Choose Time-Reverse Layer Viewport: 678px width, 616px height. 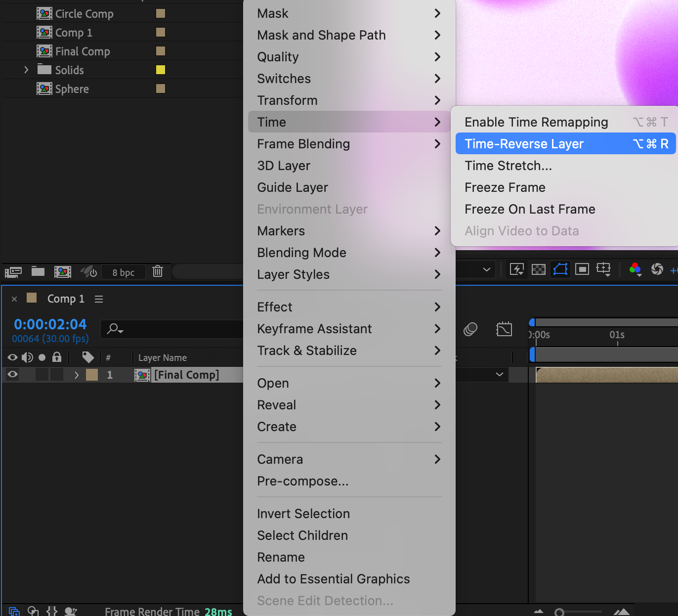[566, 144]
